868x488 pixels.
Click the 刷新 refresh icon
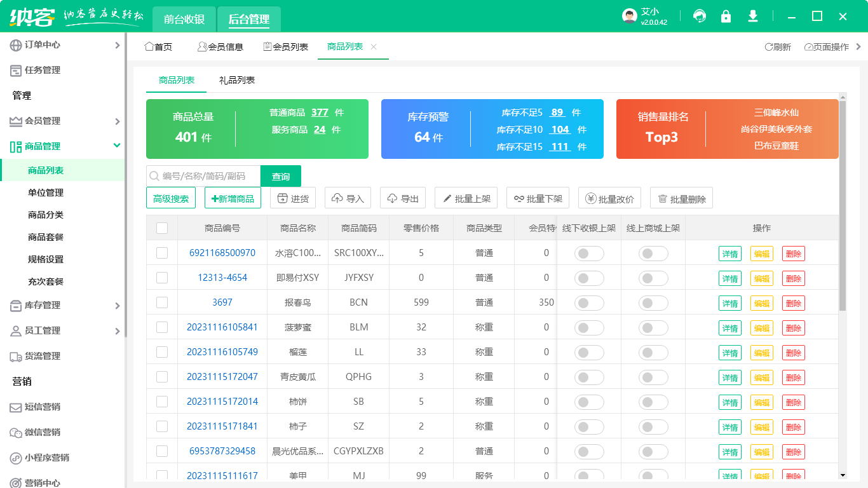click(769, 47)
